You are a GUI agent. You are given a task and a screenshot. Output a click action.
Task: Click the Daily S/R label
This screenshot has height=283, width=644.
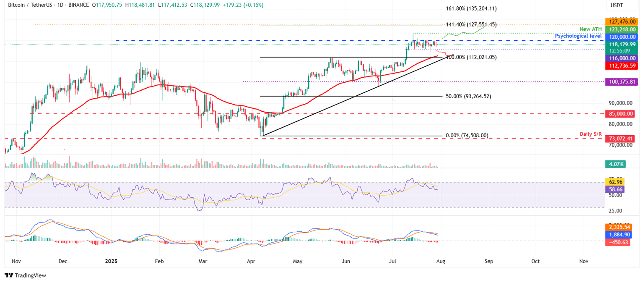(590, 134)
